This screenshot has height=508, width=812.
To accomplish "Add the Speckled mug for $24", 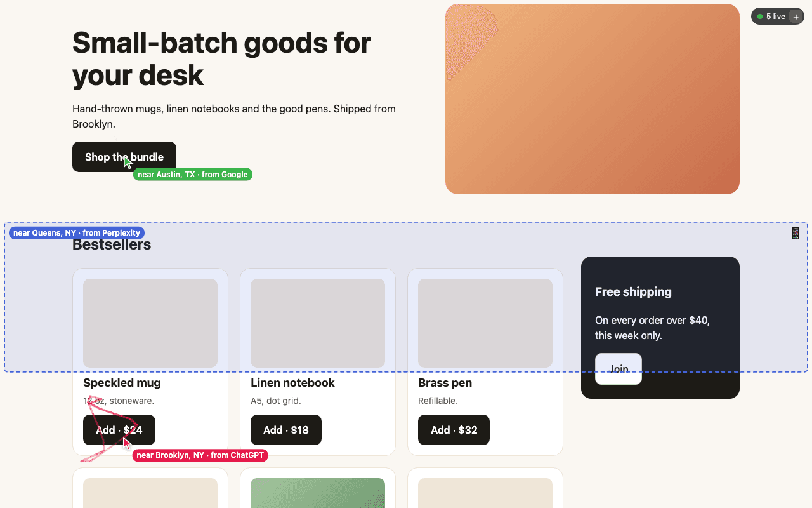I will pyautogui.click(x=119, y=430).
